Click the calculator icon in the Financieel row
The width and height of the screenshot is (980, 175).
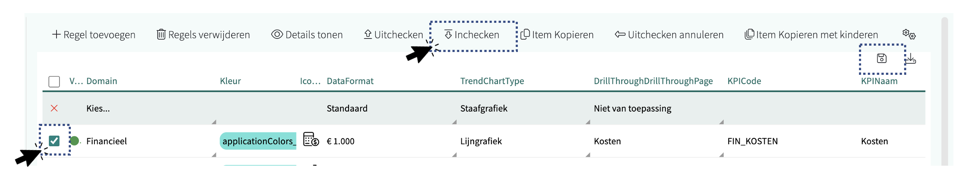click(311, 139)
